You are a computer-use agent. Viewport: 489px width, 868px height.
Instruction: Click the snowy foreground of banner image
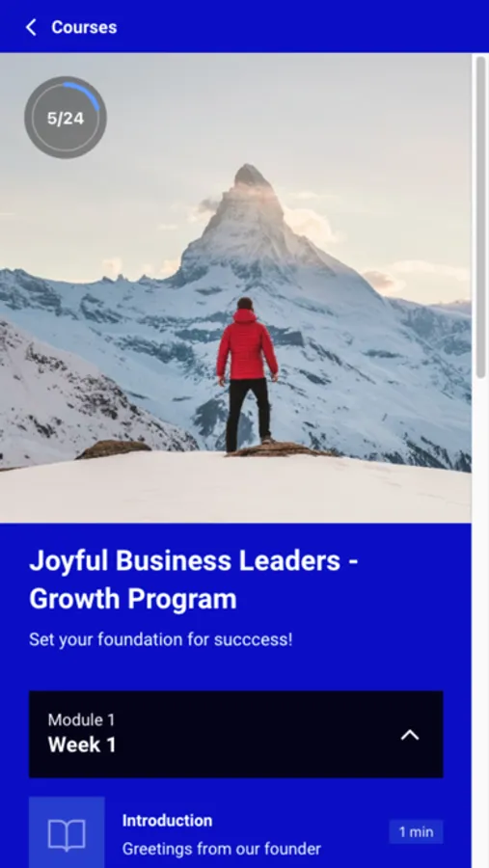[x=235, y=487]
